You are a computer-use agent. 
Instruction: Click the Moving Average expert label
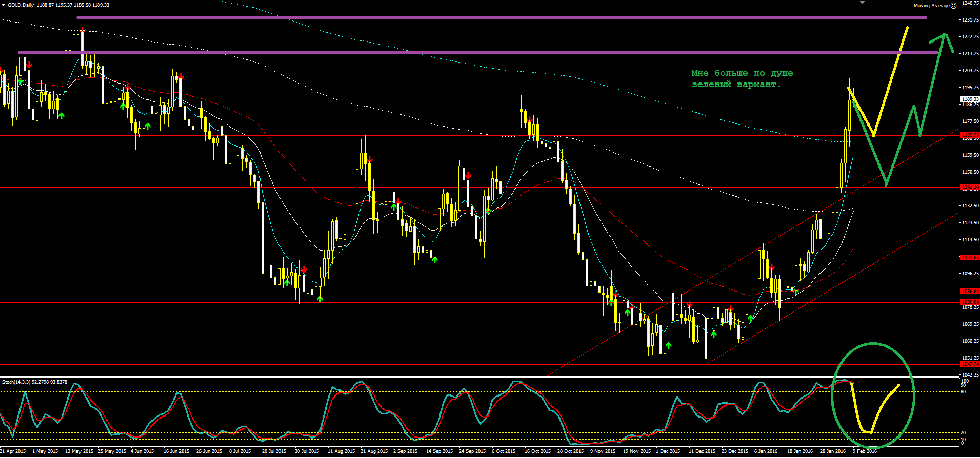932,6
